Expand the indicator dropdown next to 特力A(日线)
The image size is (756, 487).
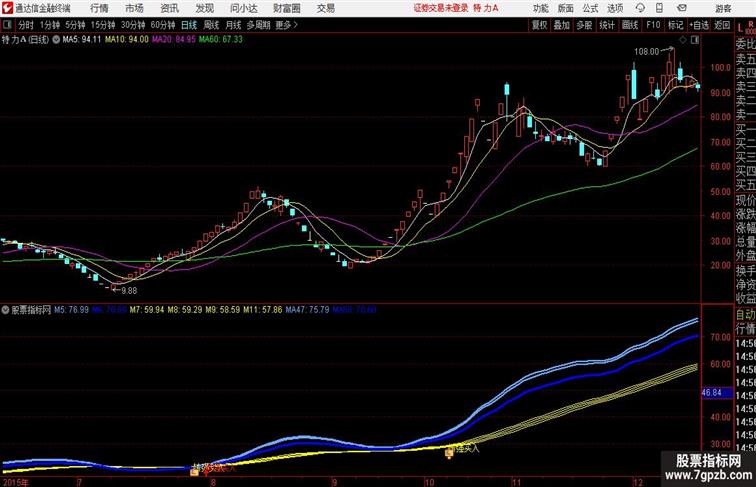coord(56,40)
